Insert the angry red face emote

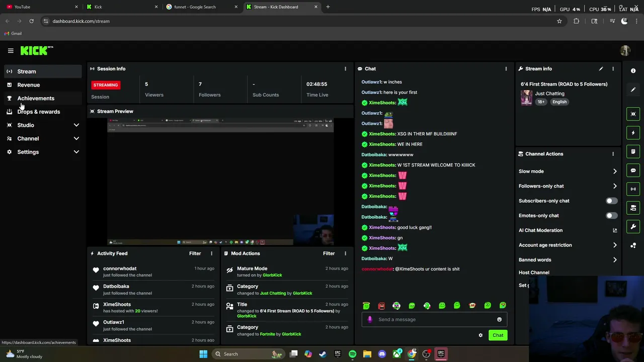(x=381, y=306)
